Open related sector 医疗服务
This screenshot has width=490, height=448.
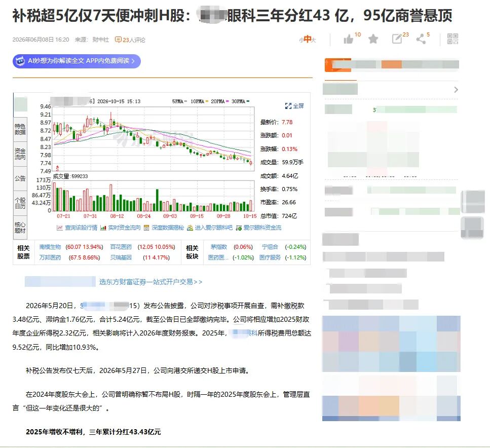coord(270,257)
